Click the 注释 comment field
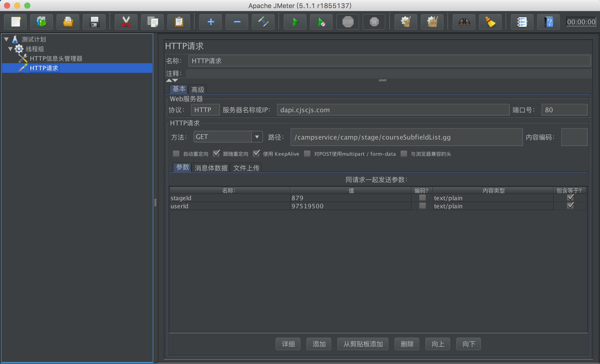Screen dimensions: 600x364 pos(388,74)
